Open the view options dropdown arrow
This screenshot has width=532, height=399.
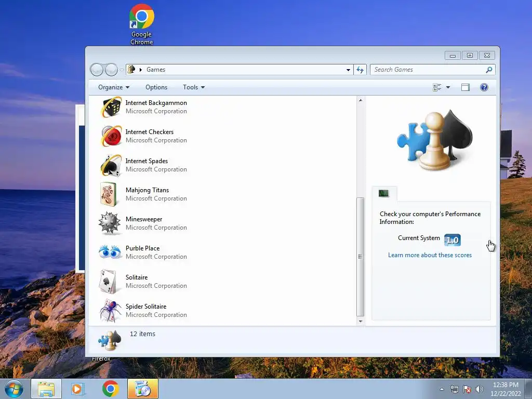pyautogui.click(x=448, y=87)
